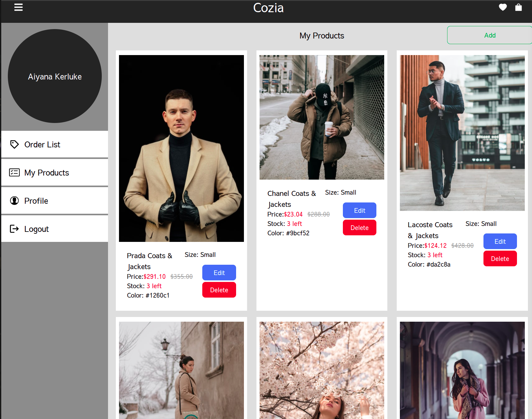The height and width of the screenshot is (419, 532).
Task: Edit the Chanel Coats & Jackets product
Action: coord(359,210)
